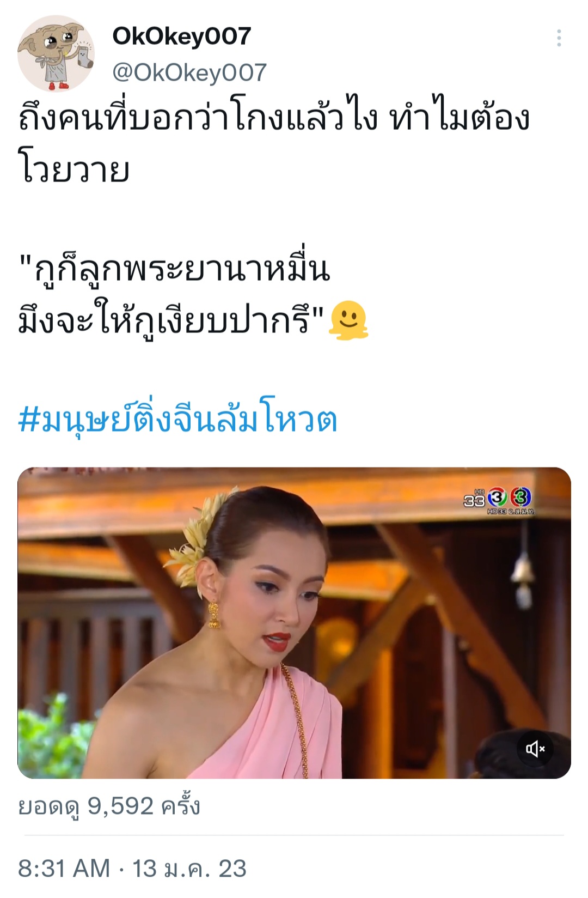Open the hashtag #มนุษย์ติ่งจีนล้มโหวต
Image resolution: width=588 pixels, height=898 pixels.
point(177,420)
